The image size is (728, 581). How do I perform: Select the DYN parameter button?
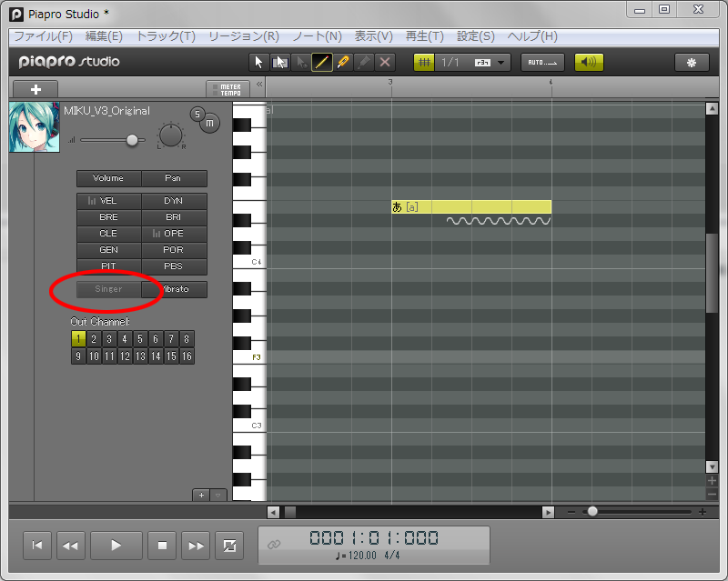coord(174,201)
